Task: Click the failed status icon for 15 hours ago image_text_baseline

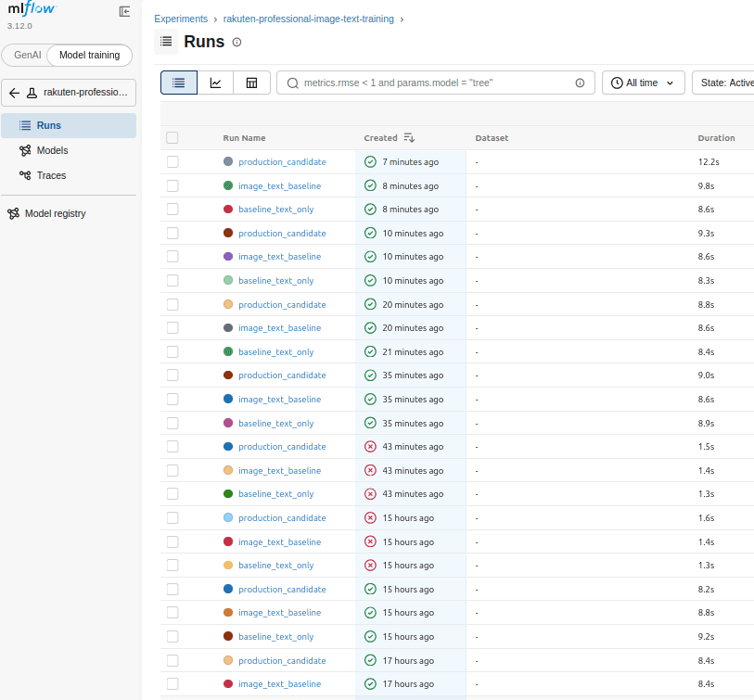Action: coord(370,541)
